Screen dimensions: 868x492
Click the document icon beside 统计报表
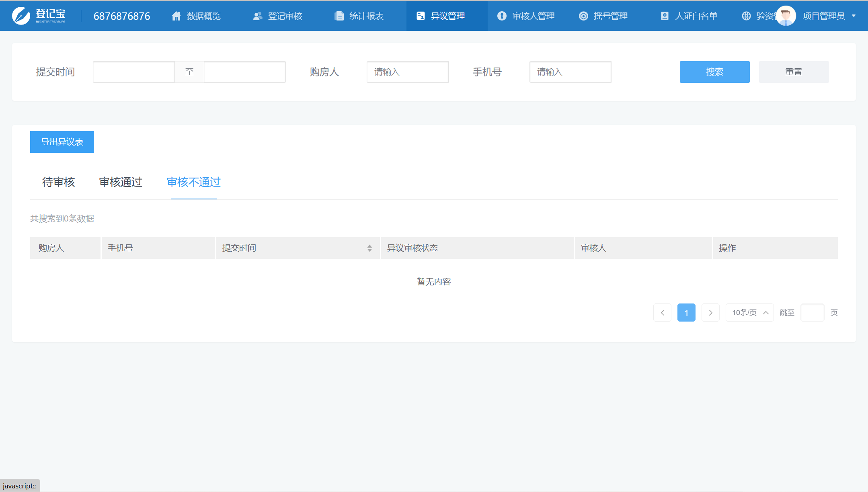[339, 16]
